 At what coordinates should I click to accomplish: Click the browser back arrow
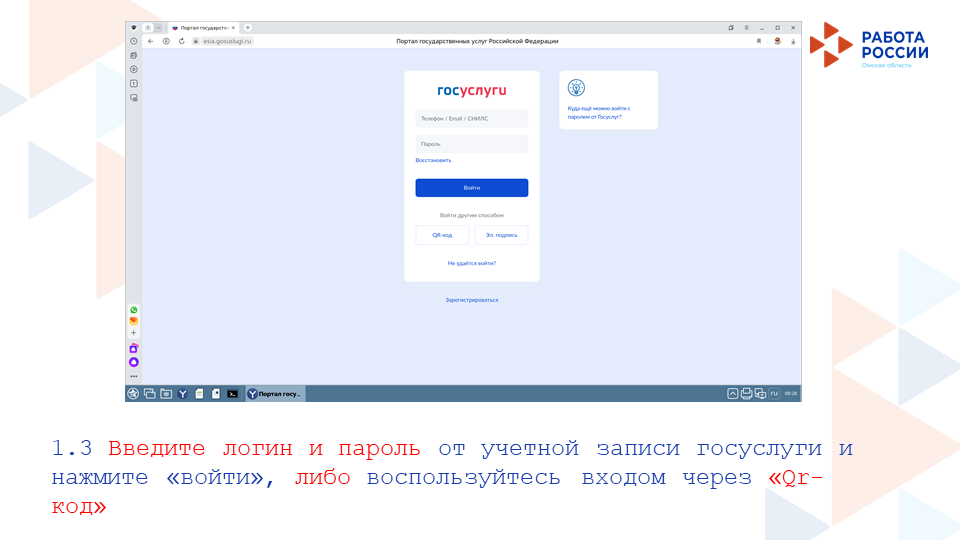151,41
